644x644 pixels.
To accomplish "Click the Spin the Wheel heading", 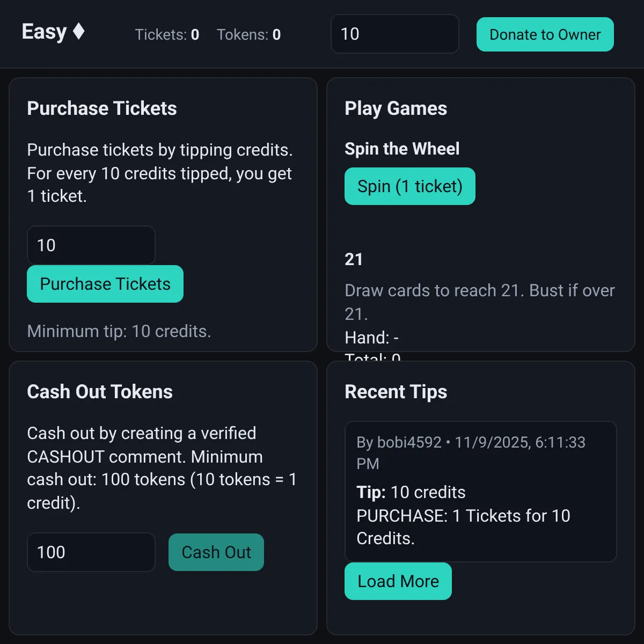I will (x=402, y=149).
